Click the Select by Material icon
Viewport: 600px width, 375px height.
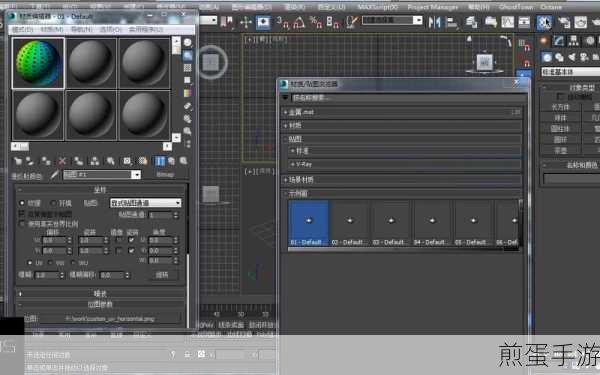click(x=188, y=131)
